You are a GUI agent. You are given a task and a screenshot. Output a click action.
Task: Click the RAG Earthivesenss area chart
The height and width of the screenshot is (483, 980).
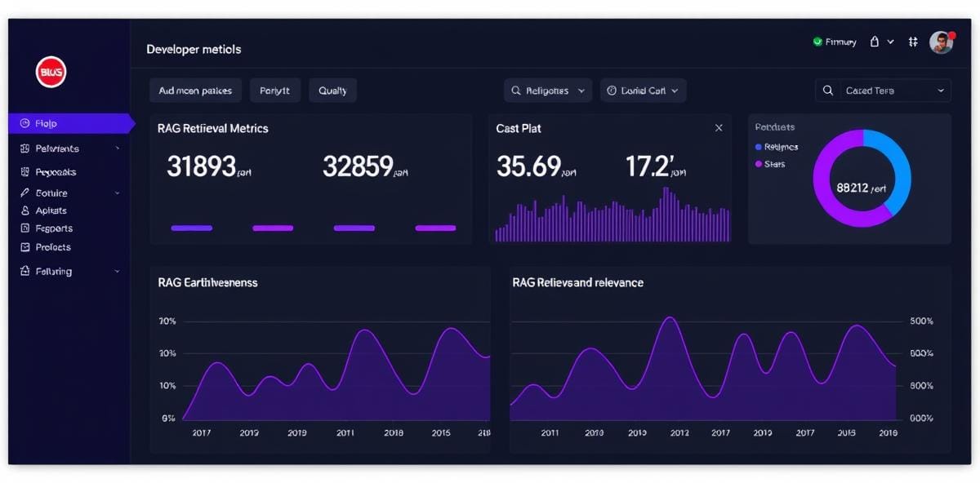(335, 375)
